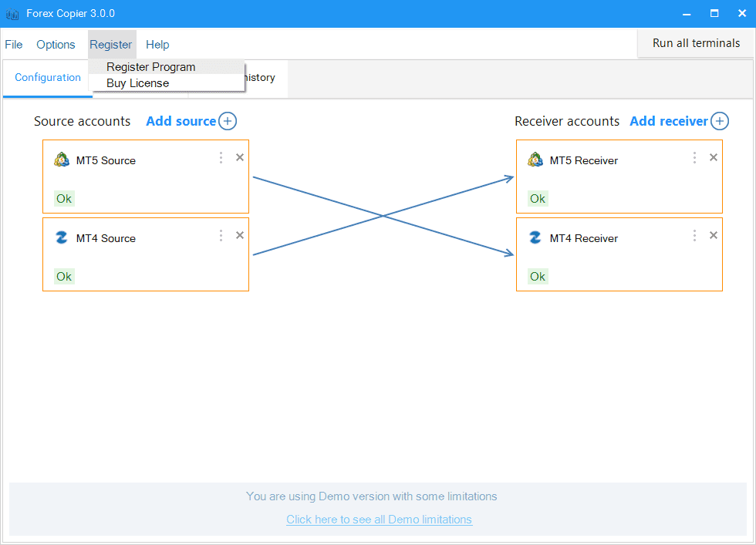Open the Help menu

pyautogui.click(x=157, y=45)
